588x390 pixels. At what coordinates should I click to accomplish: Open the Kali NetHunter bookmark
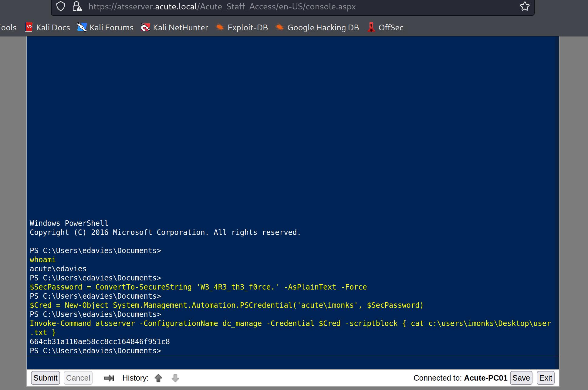pos(174,28)
